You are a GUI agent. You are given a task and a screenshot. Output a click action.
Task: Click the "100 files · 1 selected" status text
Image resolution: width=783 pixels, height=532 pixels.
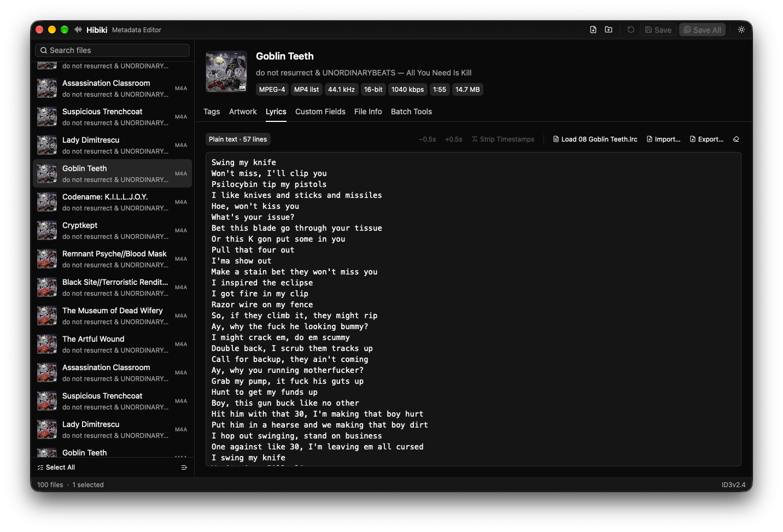point(71,485)
